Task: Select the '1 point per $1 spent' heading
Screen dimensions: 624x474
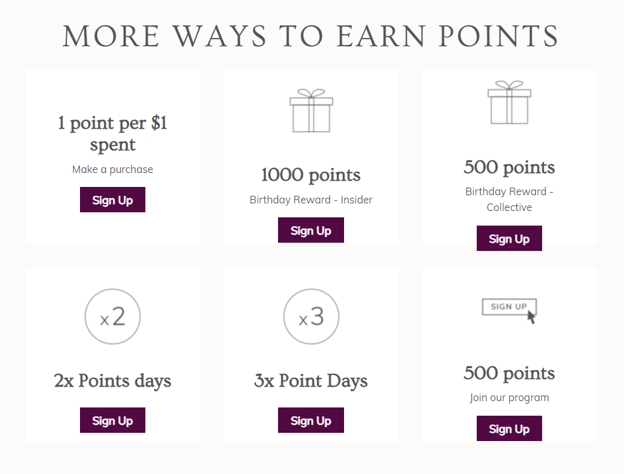Action: (x=113, y=134)
